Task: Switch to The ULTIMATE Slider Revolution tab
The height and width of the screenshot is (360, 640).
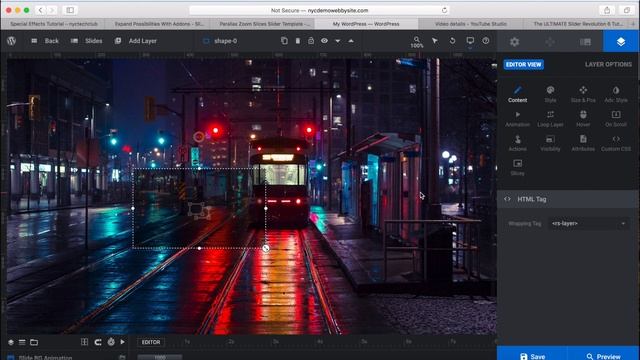Action: click(x=578, y=24)
